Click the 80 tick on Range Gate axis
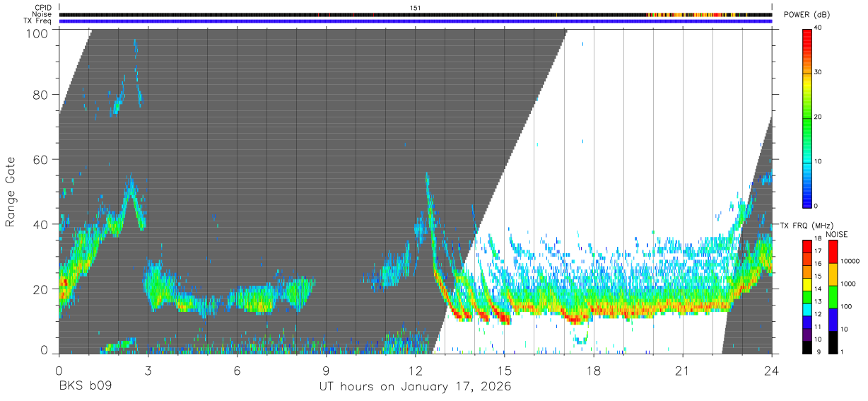 click(42, 95)
